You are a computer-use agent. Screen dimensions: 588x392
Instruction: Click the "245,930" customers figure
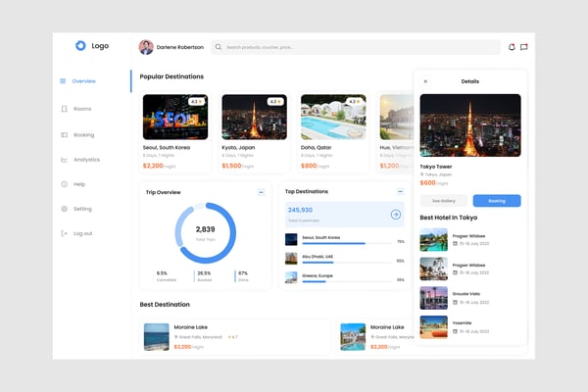pyautogui.click(x=300, y=210)
